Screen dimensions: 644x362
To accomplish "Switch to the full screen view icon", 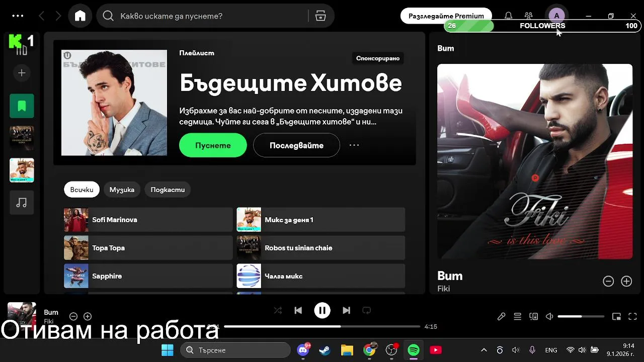I will pyautogui.click(x=633, y=316).
